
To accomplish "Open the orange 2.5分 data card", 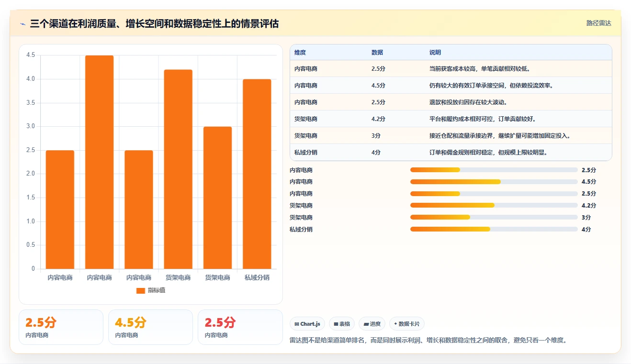I will point(61,327).
